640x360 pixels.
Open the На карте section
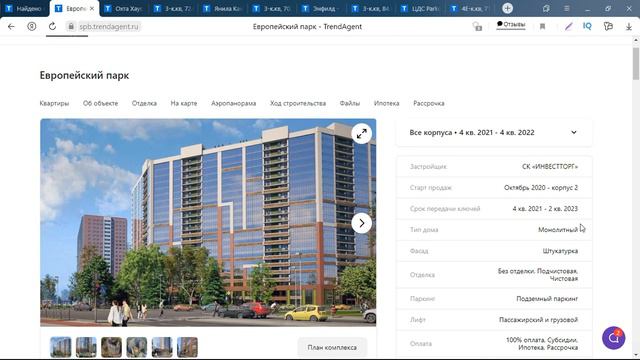[x=184, y=103]
